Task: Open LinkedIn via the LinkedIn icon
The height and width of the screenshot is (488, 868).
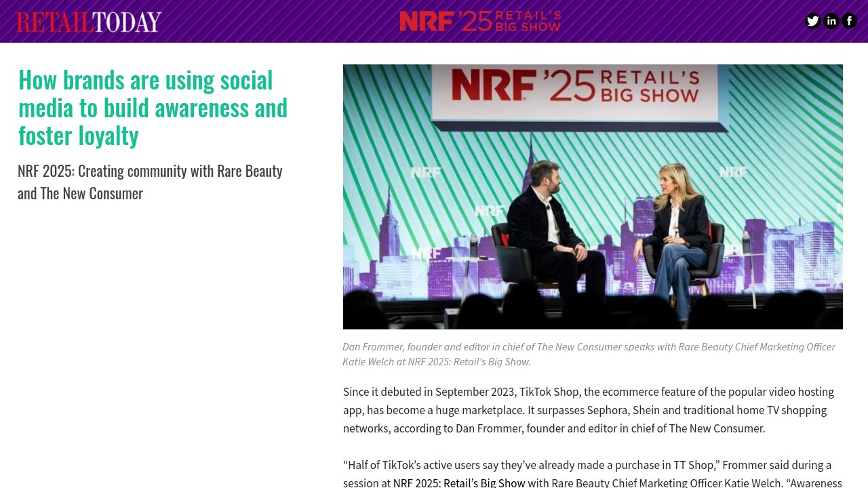Action: (831, 21)
